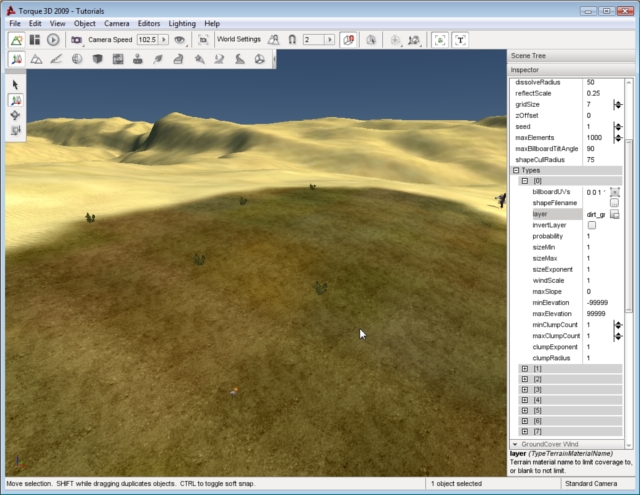Click the Terrain Editor mountain icon
Screen dimensions: 640x495
36,59
